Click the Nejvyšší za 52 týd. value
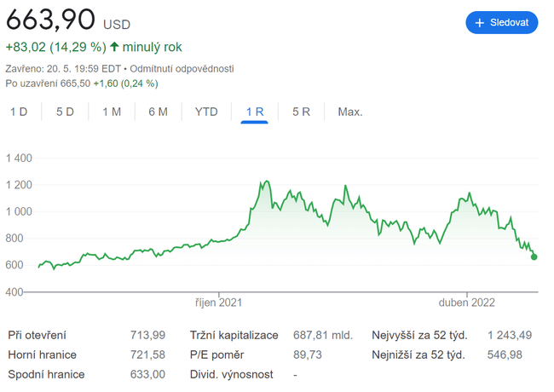Viewport: 554px width, 392px height. click(x=509, y=335)
